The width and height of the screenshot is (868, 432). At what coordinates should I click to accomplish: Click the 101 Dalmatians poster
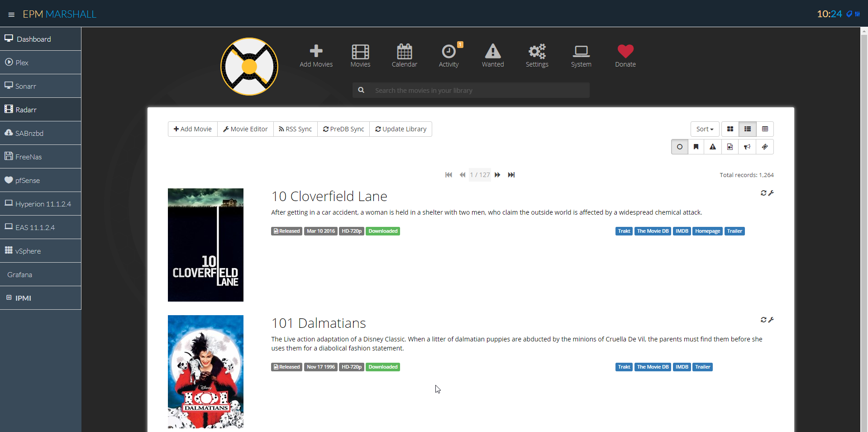tap(205, 372)
